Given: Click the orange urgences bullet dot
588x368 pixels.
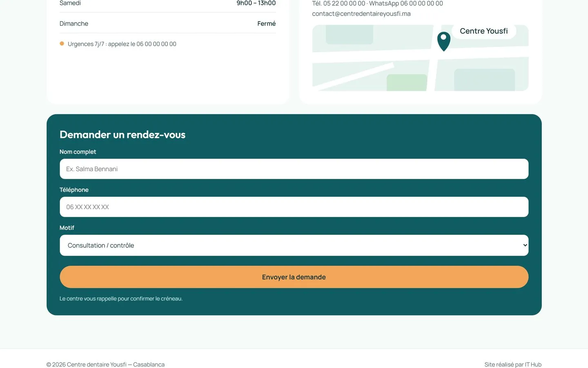Looking at the screenshot, I should tap(62, 44).
